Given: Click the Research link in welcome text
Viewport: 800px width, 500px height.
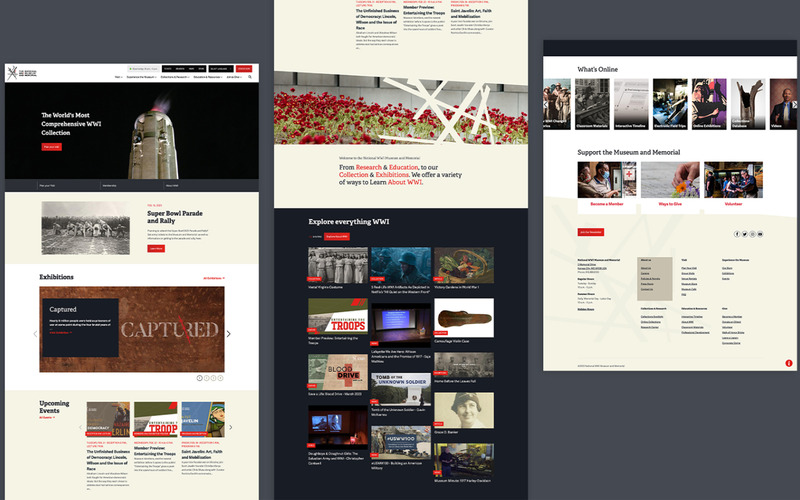Looking at the screenshot, I should (x=368, y=167).
